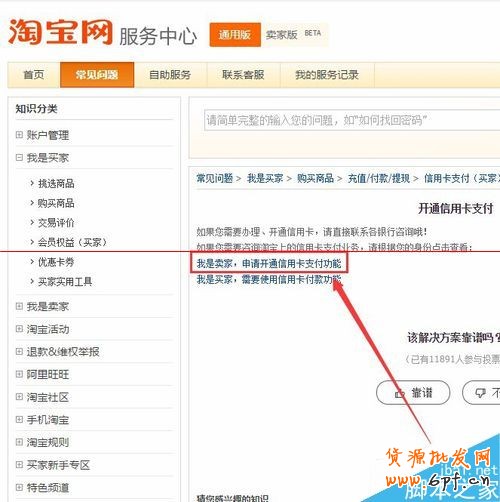Select the 通用版 version button
500x502 pixels.
coord(235,34)
